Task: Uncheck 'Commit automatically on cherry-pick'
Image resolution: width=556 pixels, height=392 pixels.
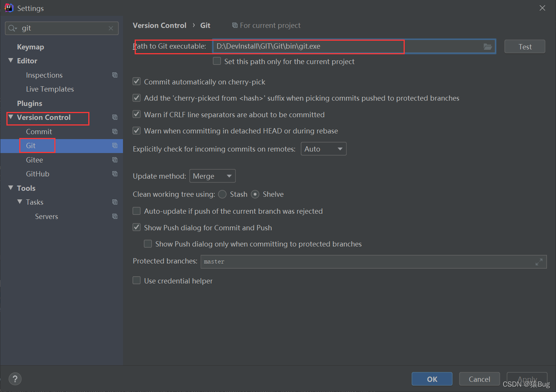Action: click(x=137, y=81)
